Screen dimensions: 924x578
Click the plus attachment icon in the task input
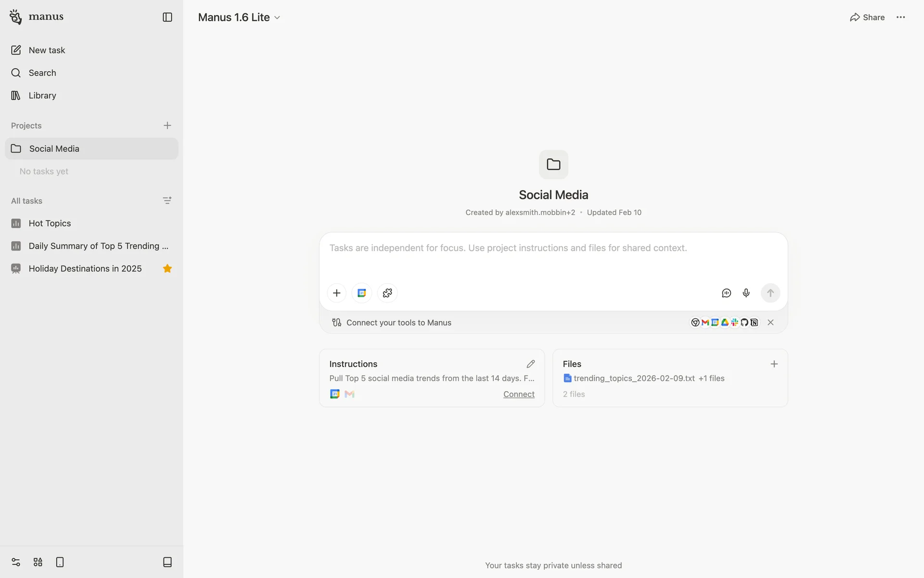(336, 293)
